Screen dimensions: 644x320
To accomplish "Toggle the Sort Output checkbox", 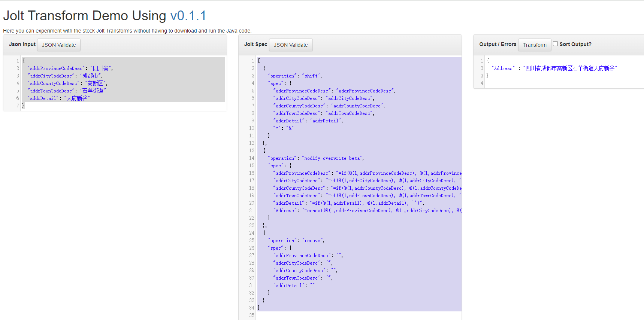I will click(556, 44).
